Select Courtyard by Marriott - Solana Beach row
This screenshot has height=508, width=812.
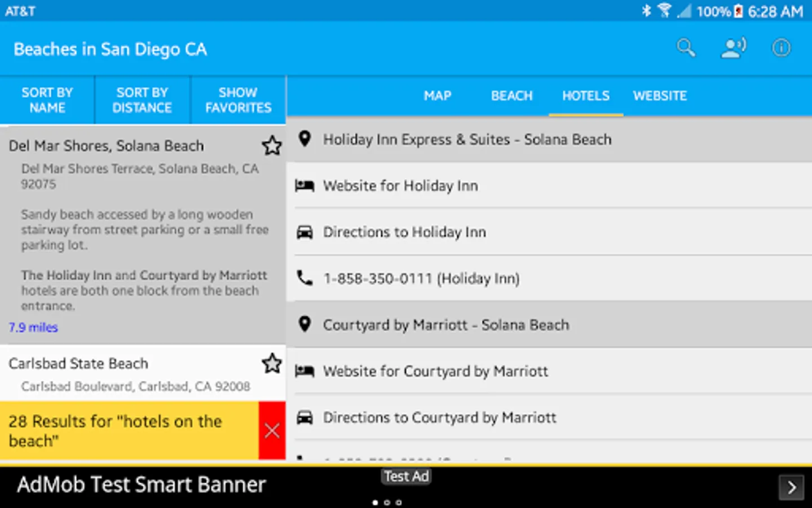click(549, 325)
